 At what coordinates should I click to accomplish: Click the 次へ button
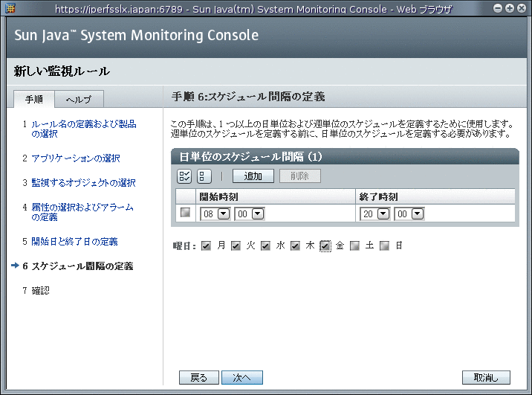pos(242,378)
